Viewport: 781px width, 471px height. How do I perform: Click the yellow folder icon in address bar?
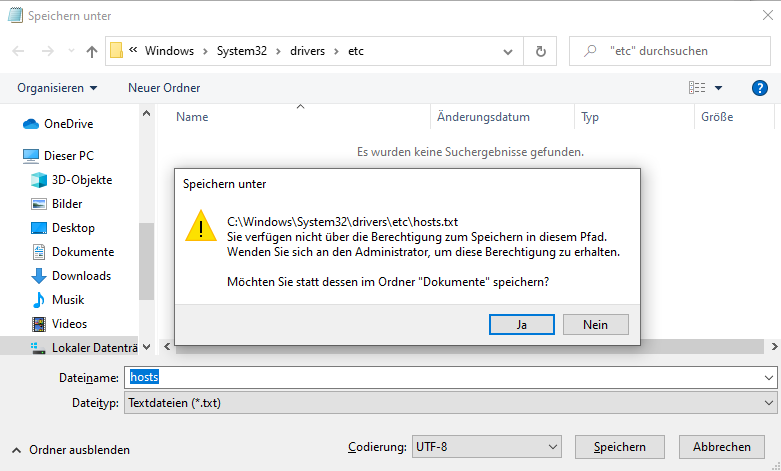(116, 50)
